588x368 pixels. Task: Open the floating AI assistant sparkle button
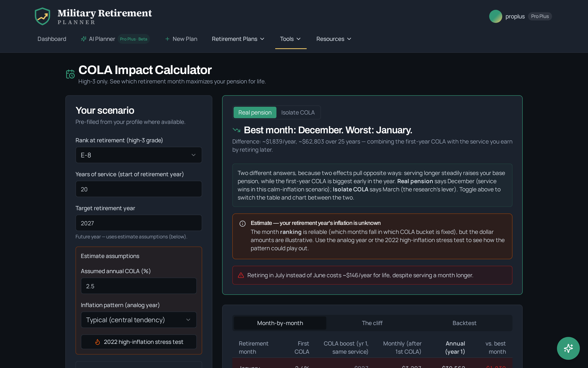point(568,348)
